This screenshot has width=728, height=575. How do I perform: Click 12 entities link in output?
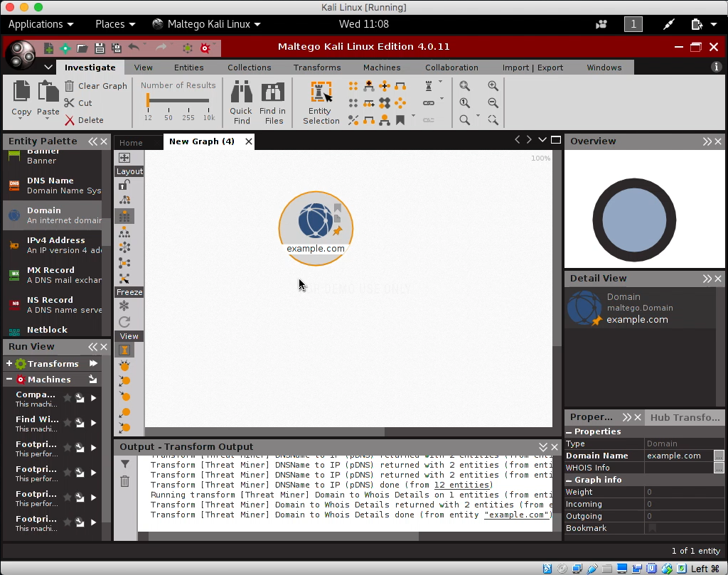461,485
